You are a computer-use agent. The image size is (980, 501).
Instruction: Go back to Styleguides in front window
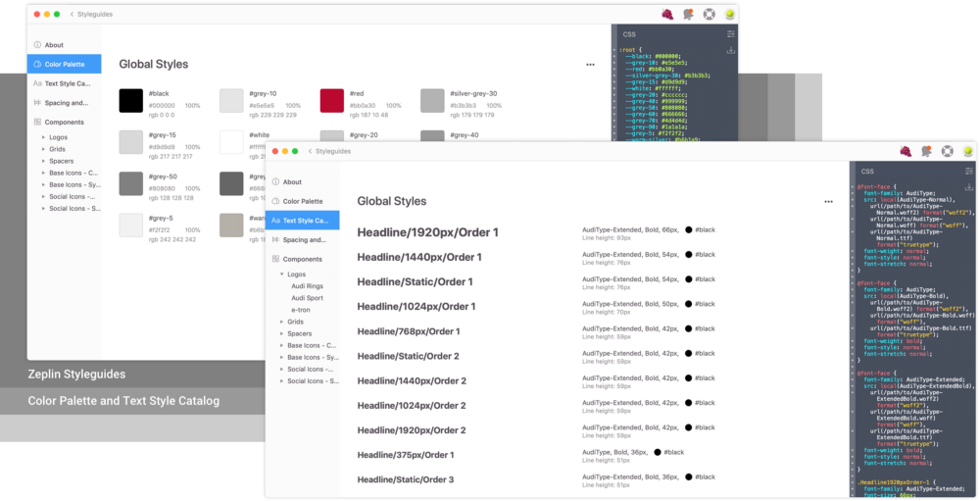(329, 151)
